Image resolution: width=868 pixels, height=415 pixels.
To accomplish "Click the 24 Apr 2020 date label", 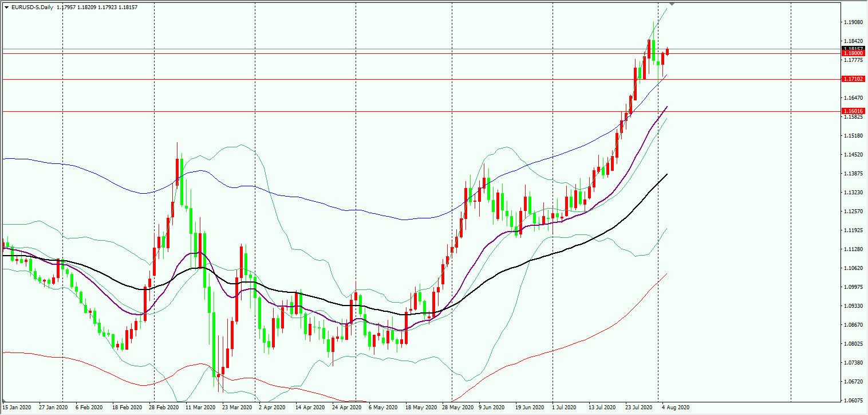I will (346, 408).
